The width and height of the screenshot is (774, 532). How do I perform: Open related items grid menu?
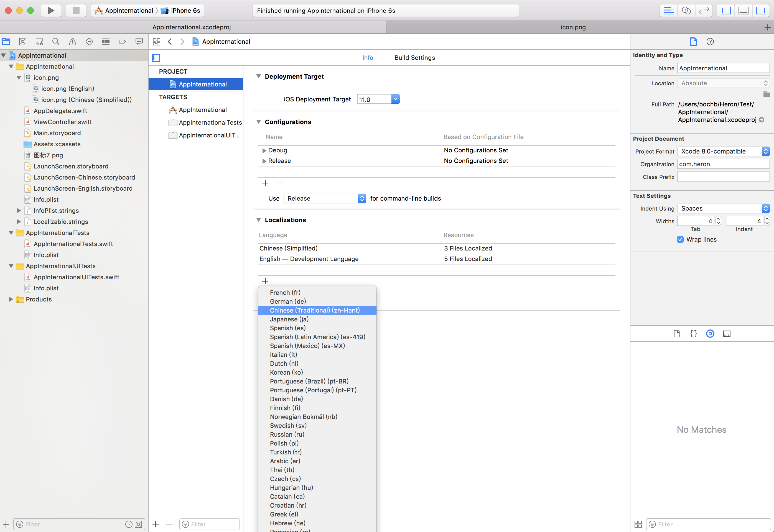coord(156,42)
